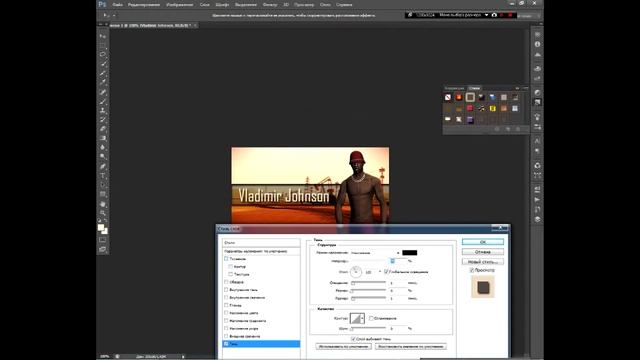
Task: Apply the no-style swatch in Styles panel
Action: pyautogui.click(x=448, y=97)
